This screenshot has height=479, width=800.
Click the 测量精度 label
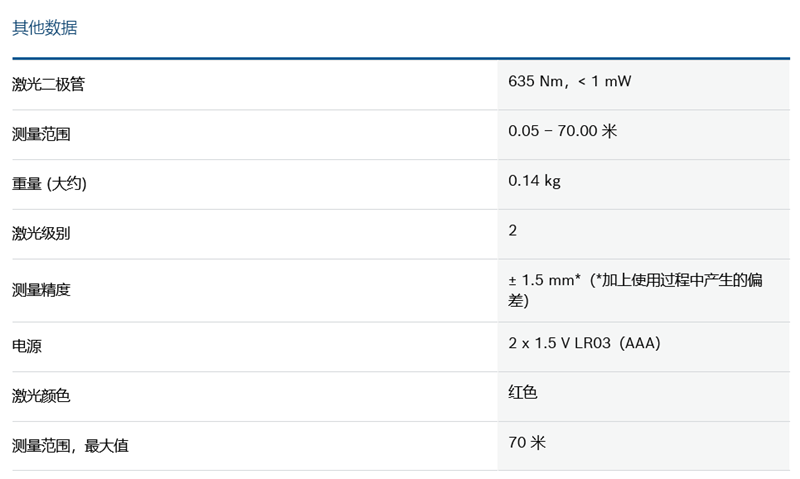[x=41, y=290]
